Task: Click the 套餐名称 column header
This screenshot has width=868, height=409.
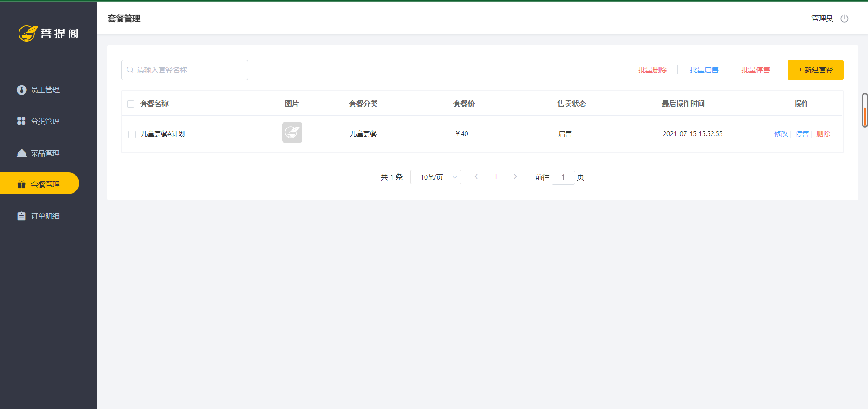Action: 154,104
